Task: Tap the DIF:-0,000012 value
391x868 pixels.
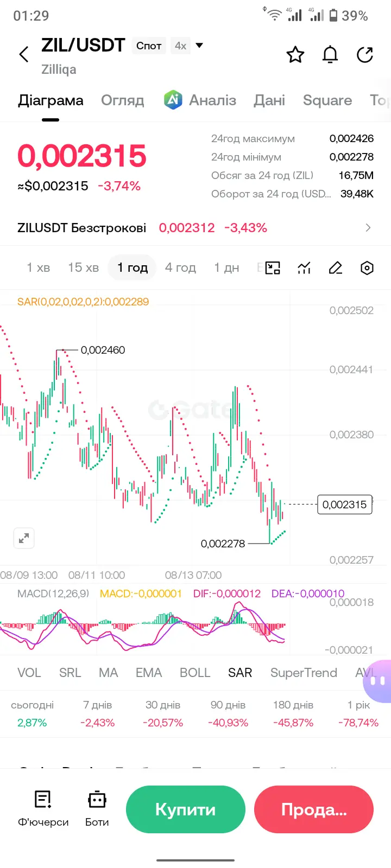Action: [x=227, y=593]
